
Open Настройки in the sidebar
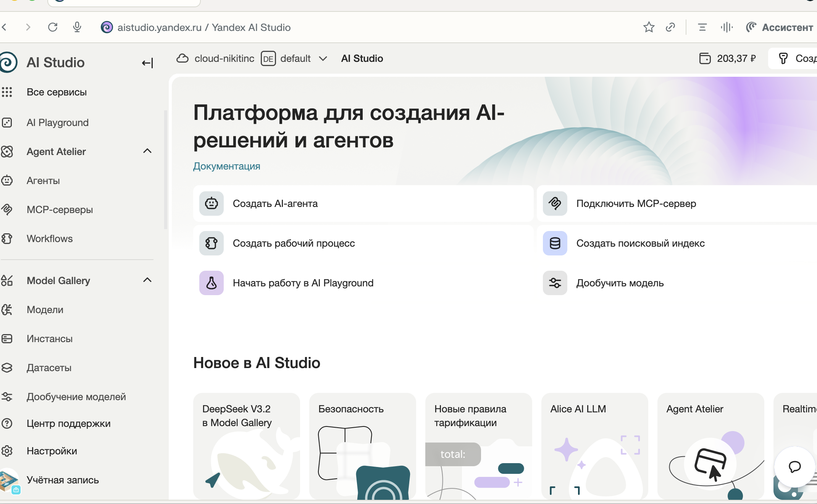(52, 451)
